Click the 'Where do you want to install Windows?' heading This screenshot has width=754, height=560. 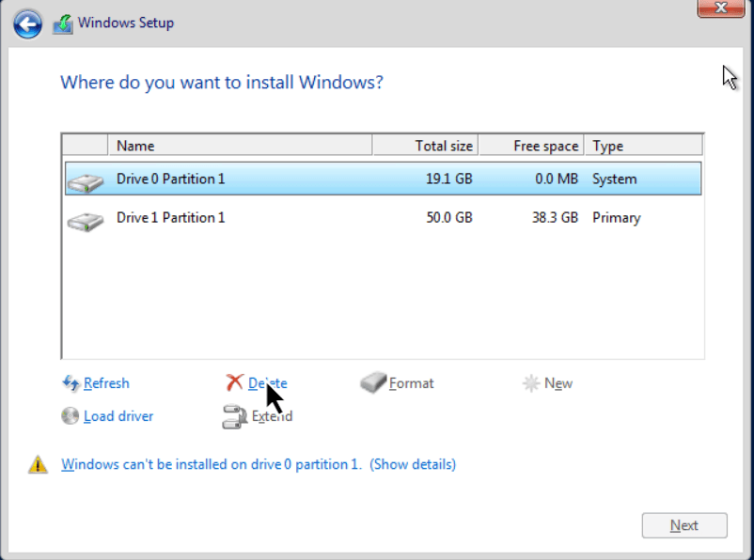tap(222, 82)
